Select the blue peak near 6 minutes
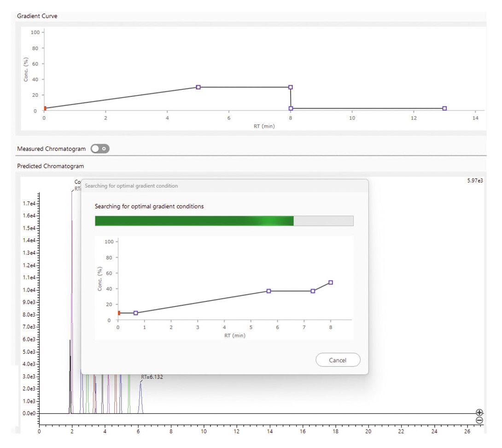The image size is (502, 448). click(141, 396)
